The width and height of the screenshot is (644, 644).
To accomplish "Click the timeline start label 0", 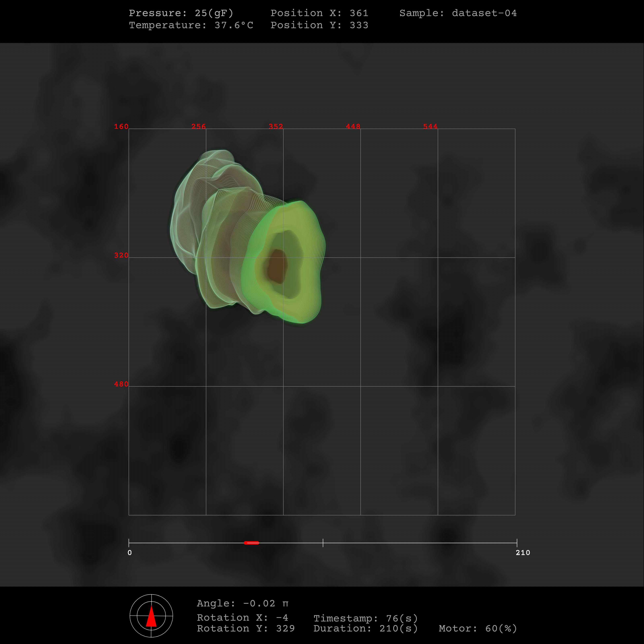I will pos(130,553).
